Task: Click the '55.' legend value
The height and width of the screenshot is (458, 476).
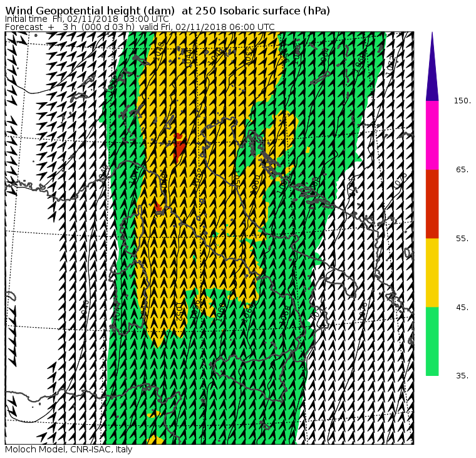Action: tap(462, 239)
